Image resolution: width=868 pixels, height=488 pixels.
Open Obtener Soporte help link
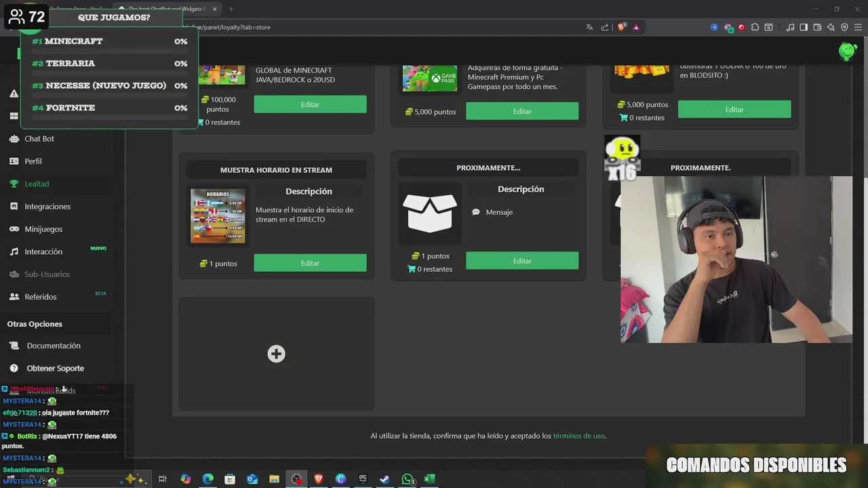coord(56,368)
